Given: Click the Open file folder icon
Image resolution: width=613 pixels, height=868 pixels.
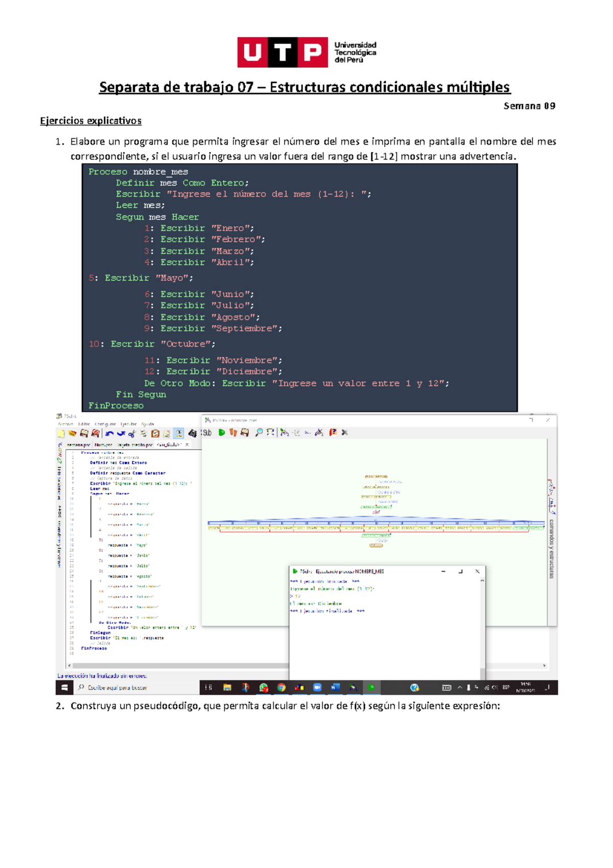Looking at the screenshot, I should point(72,433).
